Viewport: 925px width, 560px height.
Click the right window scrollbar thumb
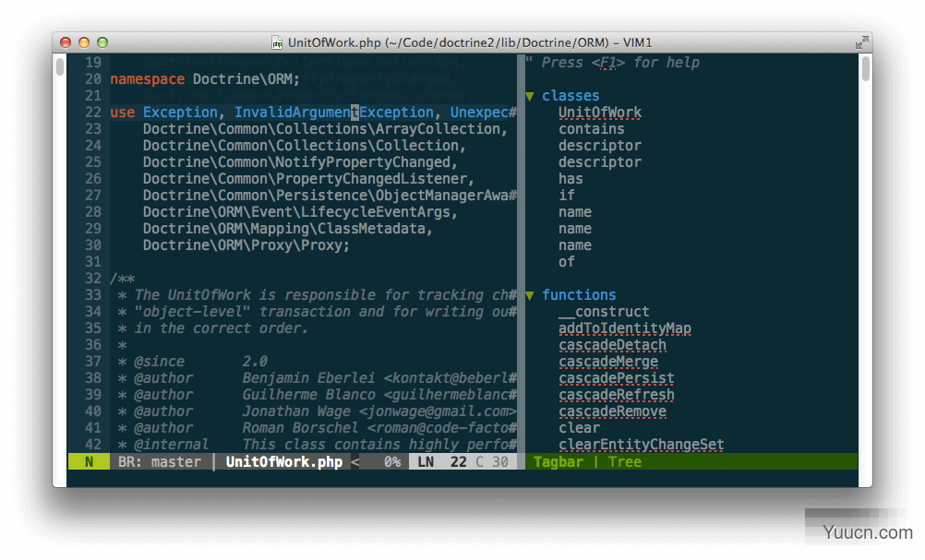865,68
